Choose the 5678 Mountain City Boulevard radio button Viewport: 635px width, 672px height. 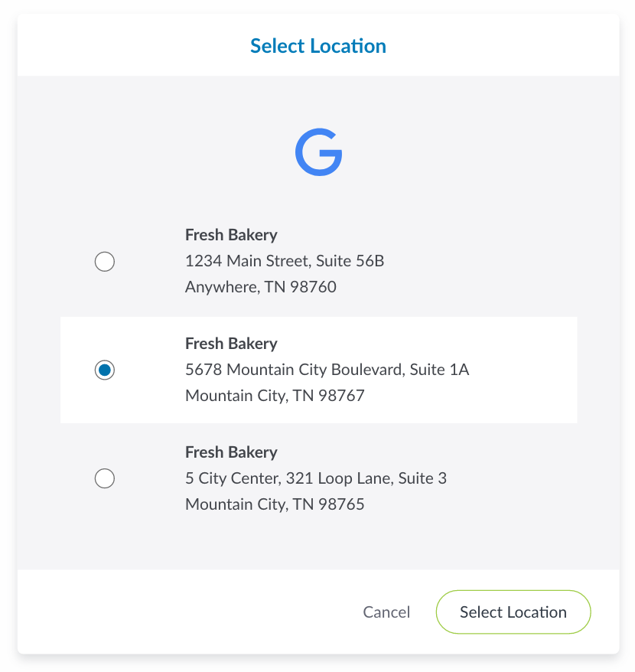click(x=105, y=370)
